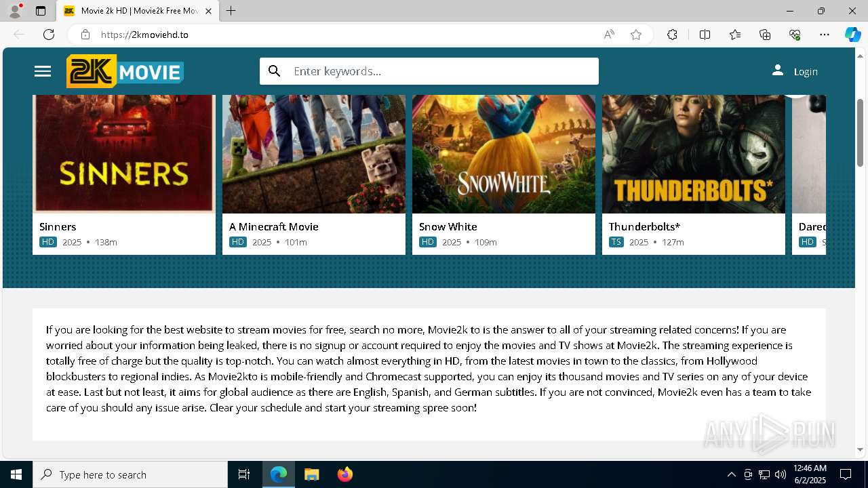Click the 2K Movie logo
The image size is (868, 488).
[x=125, y=71]
